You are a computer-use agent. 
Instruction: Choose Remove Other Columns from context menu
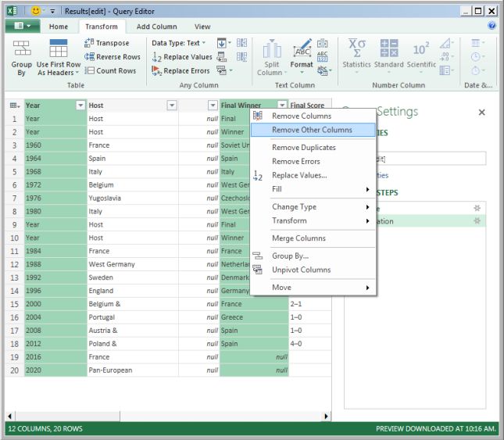click(312, 130)
